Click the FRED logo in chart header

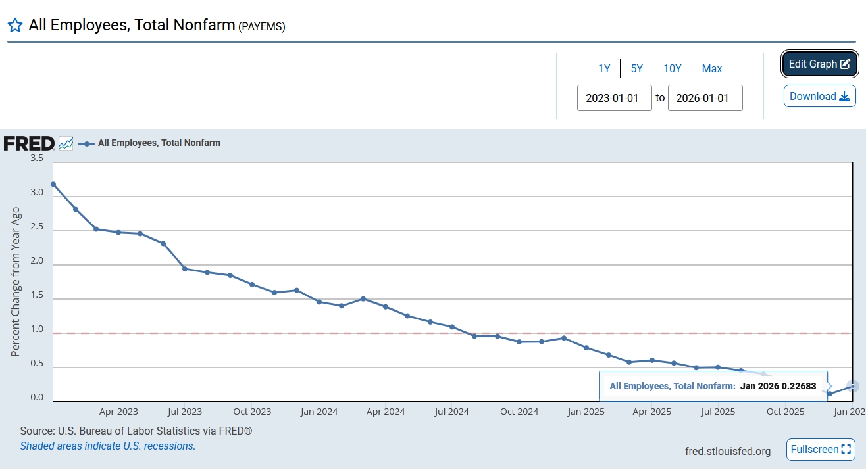tap(29, 143)
